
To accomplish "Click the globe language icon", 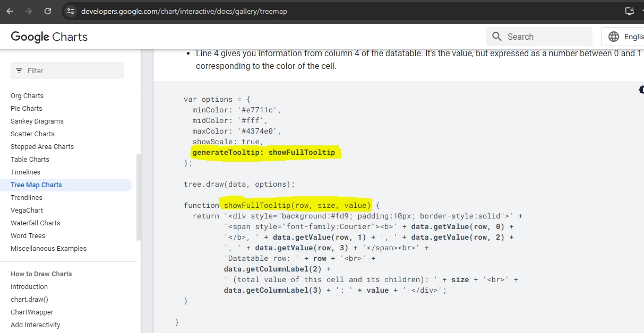I will 614,37.
